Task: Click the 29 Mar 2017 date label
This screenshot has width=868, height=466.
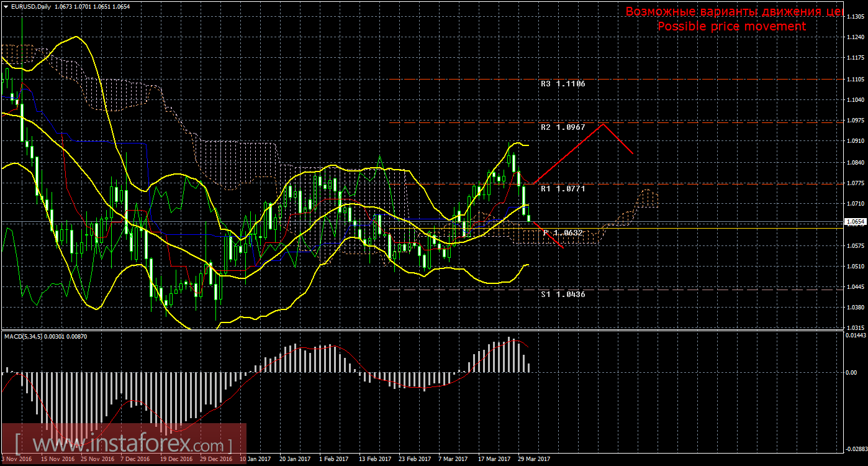Action: pyautogui.click(x=533, y=459)
